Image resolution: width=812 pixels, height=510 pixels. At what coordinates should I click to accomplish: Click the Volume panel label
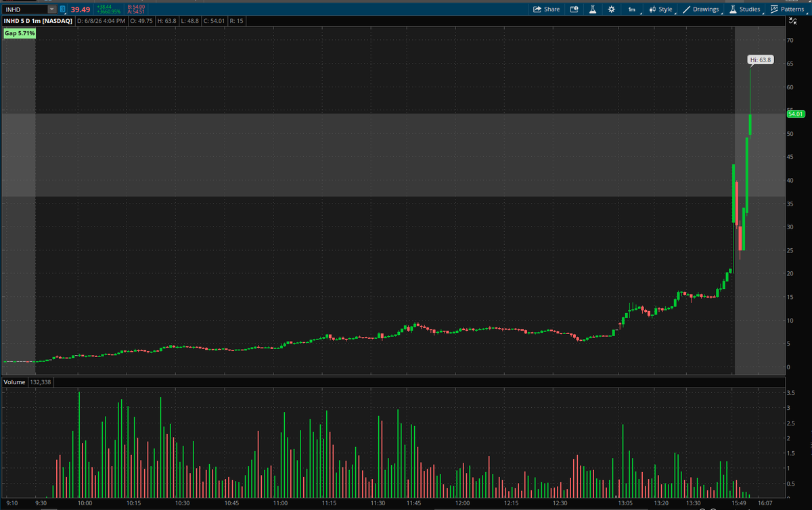click(x=15, y=382)
